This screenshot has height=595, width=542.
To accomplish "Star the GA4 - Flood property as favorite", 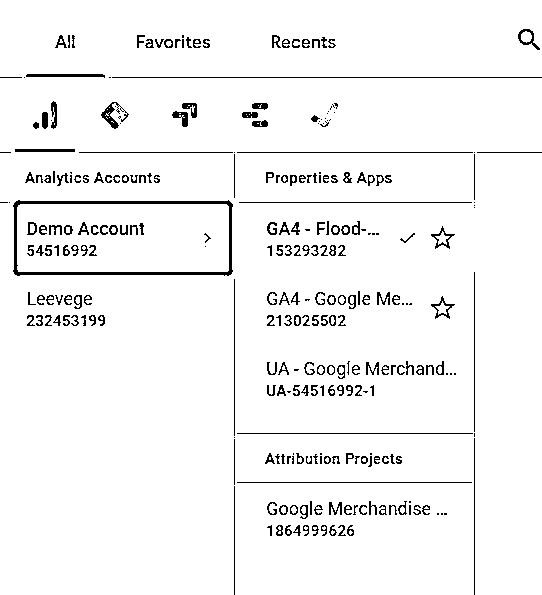I will (443, 238).
